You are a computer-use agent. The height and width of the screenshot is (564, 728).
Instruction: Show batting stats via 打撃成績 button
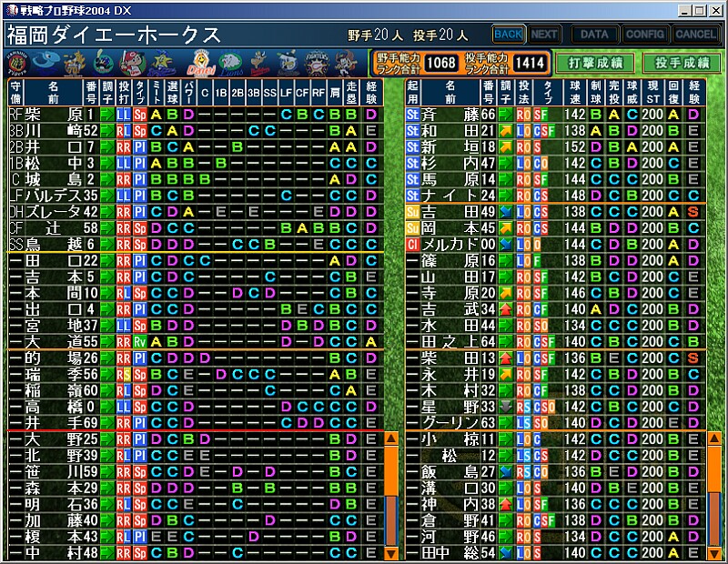pos(595,63)
